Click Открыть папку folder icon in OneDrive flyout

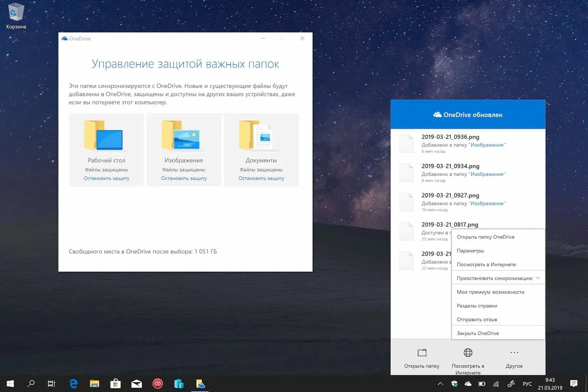tap(422, 353)
